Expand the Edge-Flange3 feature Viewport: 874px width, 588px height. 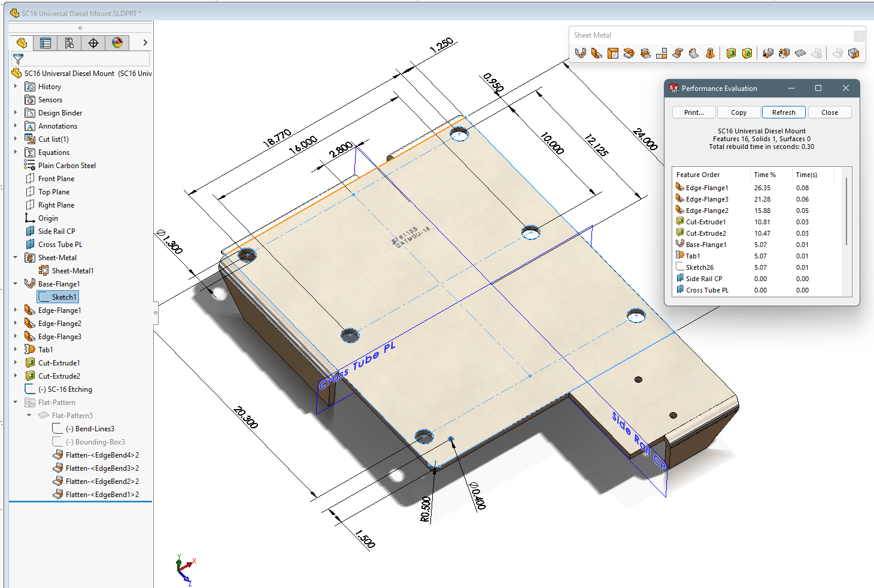click(16, 336)
